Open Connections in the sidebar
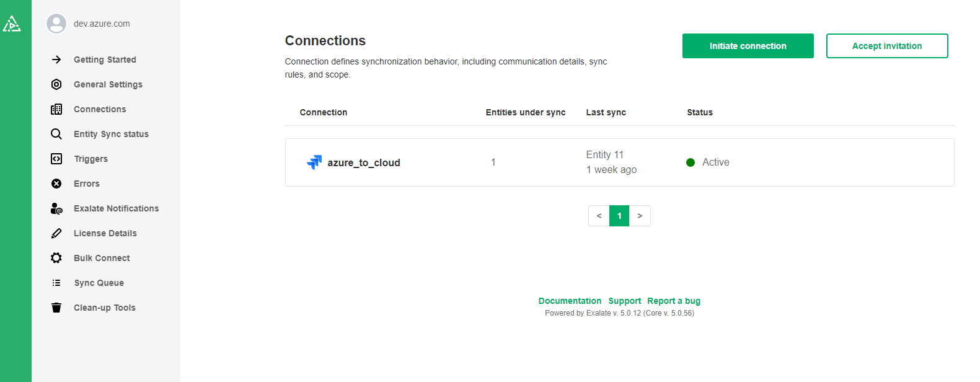 pyautogui.click(x=100, y=109)
